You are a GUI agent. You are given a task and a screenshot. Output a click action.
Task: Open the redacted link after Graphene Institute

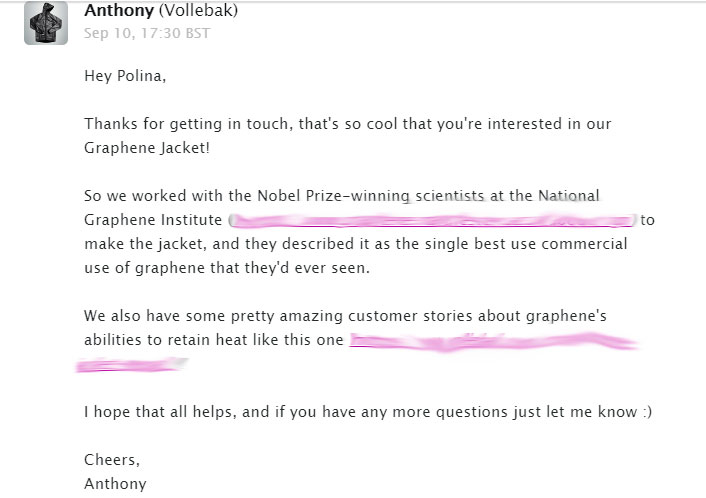(x=433, y=220)
